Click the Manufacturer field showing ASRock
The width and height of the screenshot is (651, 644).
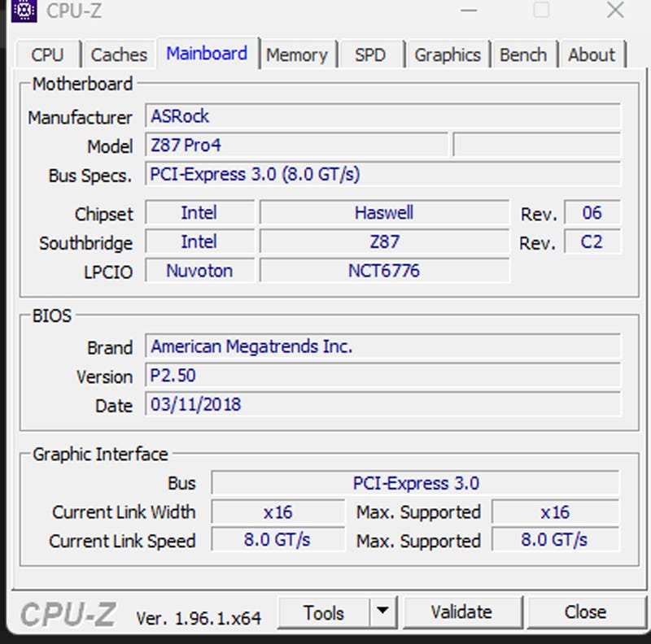click(x=382, y=115)
